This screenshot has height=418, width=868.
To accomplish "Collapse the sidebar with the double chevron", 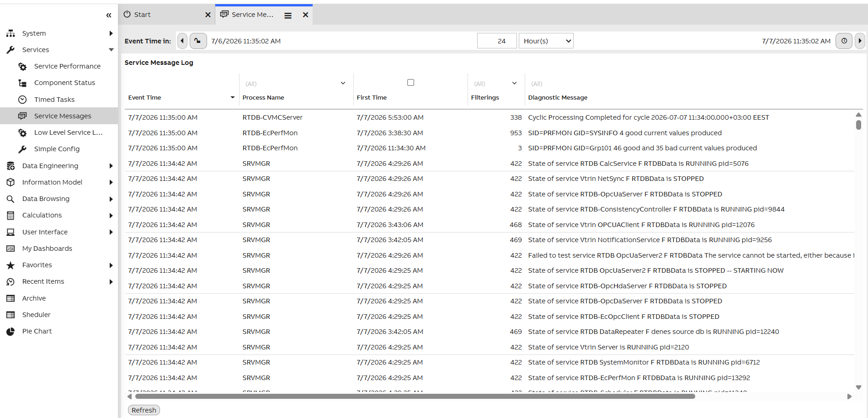I will tap(109, 16).
